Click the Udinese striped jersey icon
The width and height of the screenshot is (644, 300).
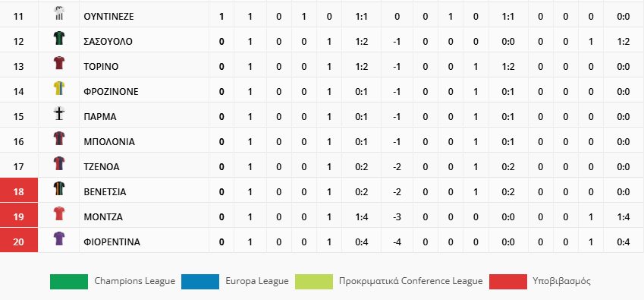[x=59, y=14]
